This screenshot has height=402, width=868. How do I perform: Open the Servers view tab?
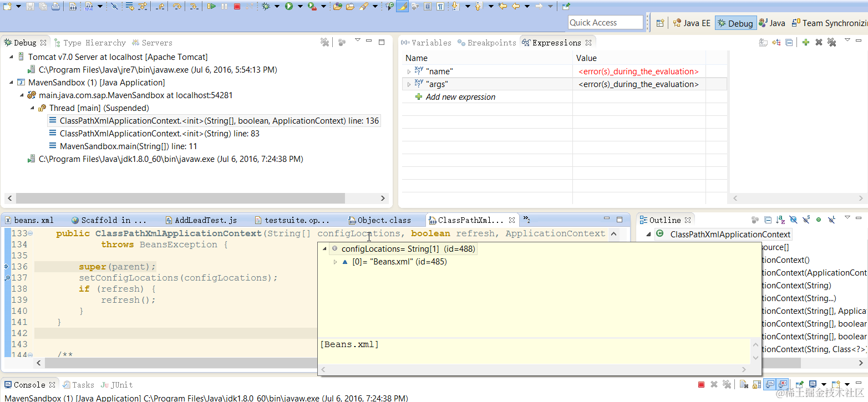click(x=152, y=43)
